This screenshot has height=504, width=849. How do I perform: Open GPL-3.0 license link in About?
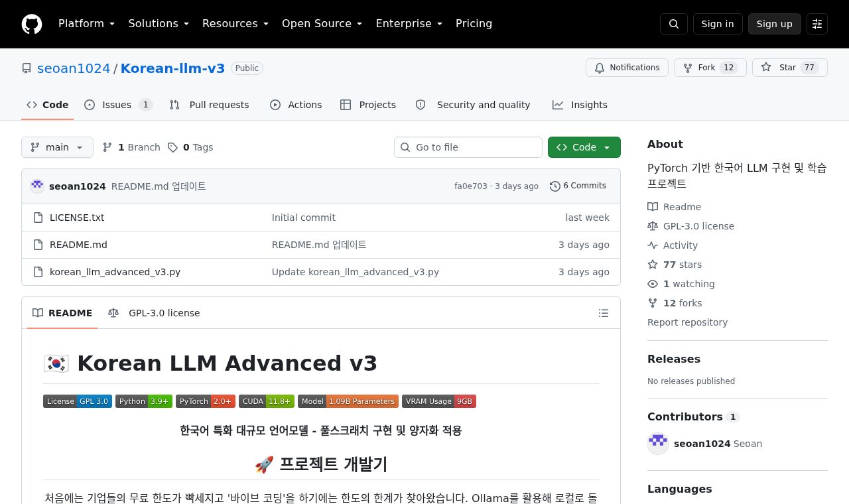(x=691, y=226)
